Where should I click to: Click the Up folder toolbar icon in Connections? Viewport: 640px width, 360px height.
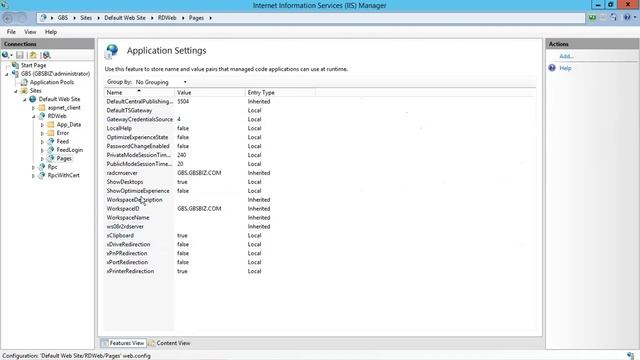click(x=33, y=55)
